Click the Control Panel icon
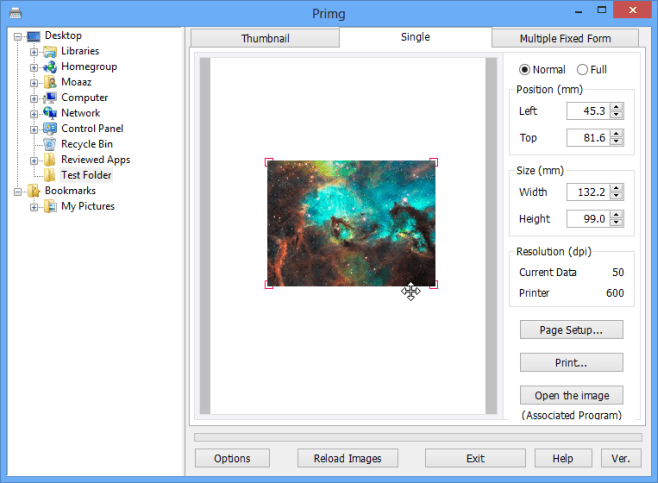 (50, 129)
